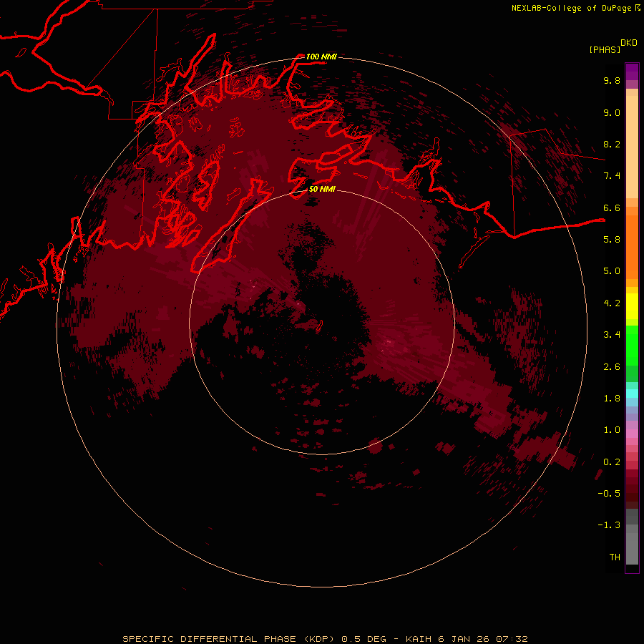Click the 8.2 value on color scale
Image resolution: width=644 pixels, height=644 pixels.
click(612, 144)
